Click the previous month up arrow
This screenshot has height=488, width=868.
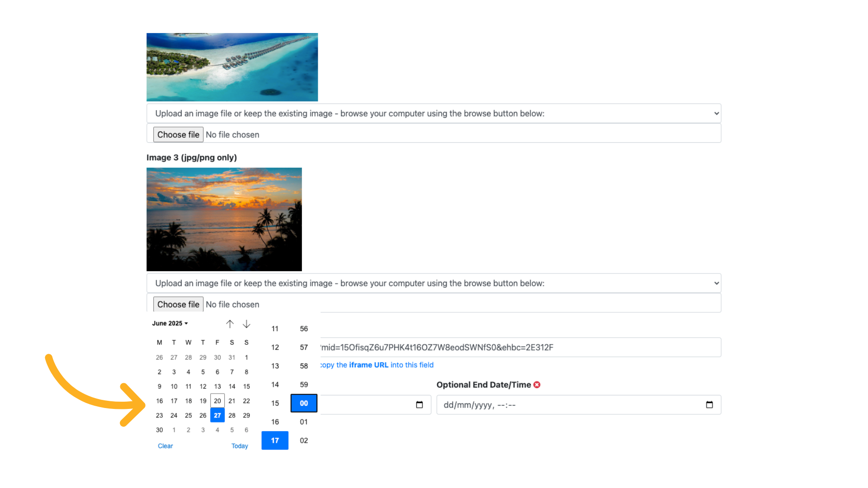pos(230,324)
